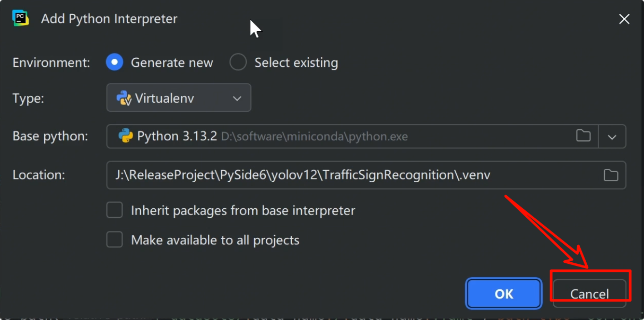Click the Virtualenv icon in Type selector

tap(124, 98)
